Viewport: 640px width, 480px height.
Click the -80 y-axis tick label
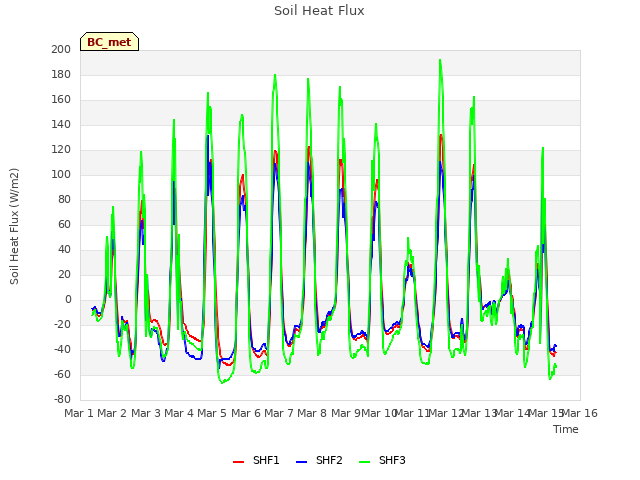(x=62, y=400)
